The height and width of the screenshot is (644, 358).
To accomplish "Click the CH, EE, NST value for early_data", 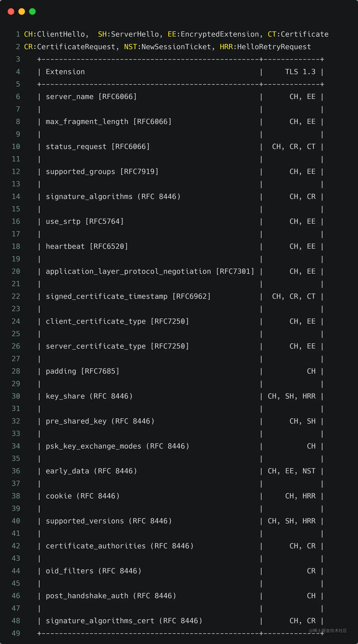I will pos(292,471).
